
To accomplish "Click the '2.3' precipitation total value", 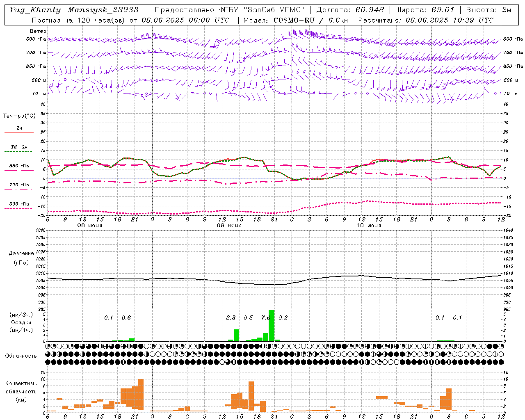I will (231, 318).
